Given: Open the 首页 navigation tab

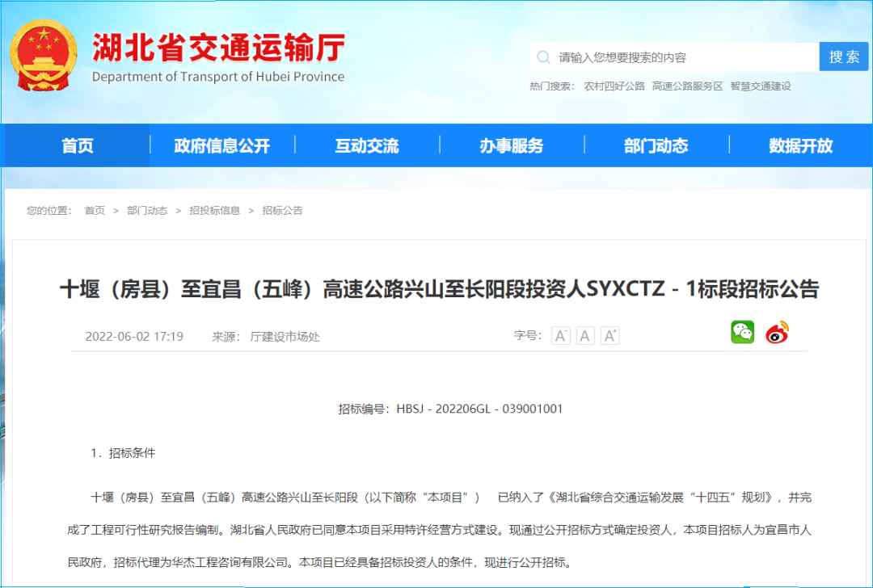Looking at the screenshot, I should point(78,146).
